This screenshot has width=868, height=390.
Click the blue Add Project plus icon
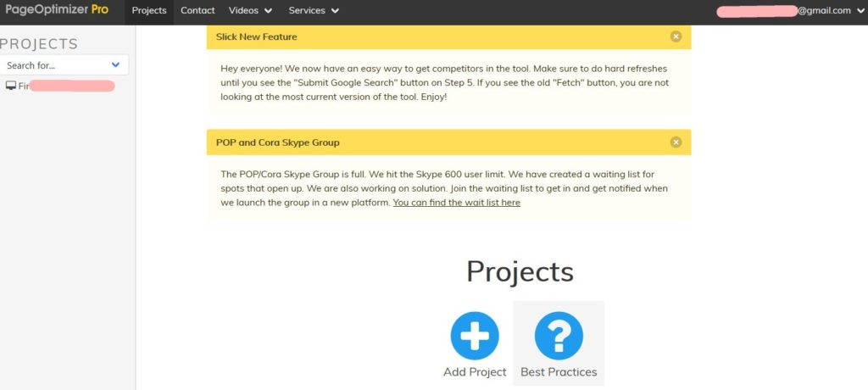tap(475, 336)
